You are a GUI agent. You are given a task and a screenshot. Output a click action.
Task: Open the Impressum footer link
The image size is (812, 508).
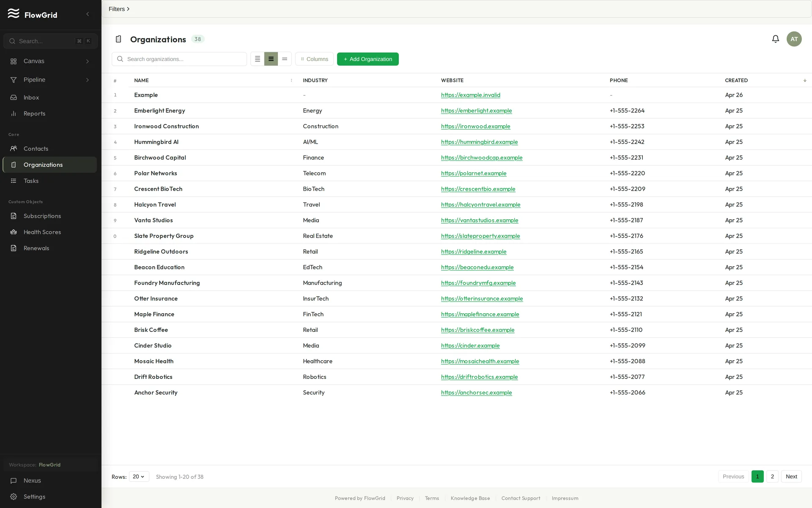pyautogui.click(x=565, y=498)
